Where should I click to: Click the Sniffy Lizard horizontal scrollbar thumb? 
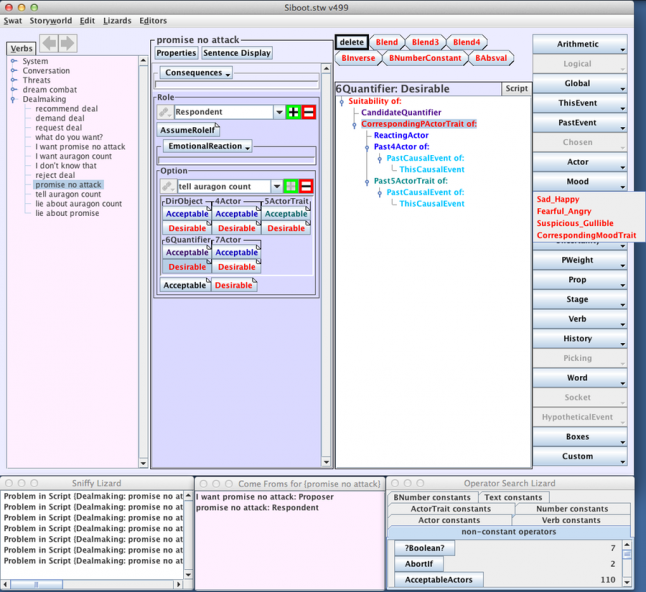(x=36, y=584)
